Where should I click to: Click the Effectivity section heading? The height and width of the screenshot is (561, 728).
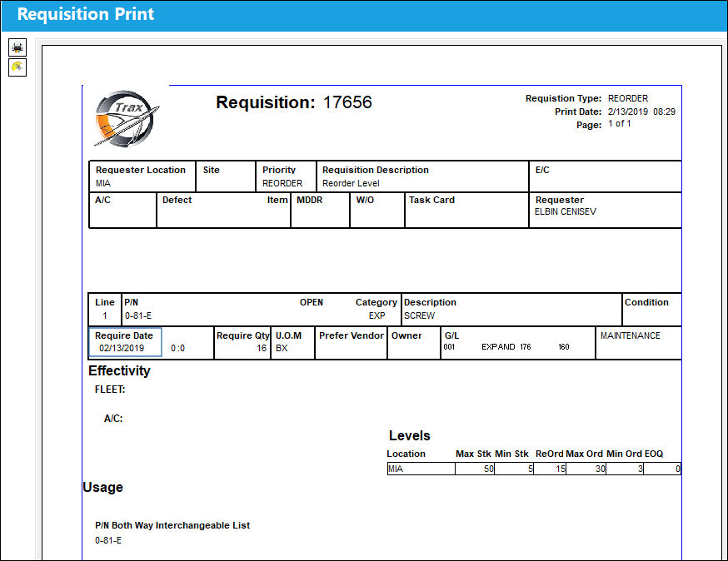119,370
